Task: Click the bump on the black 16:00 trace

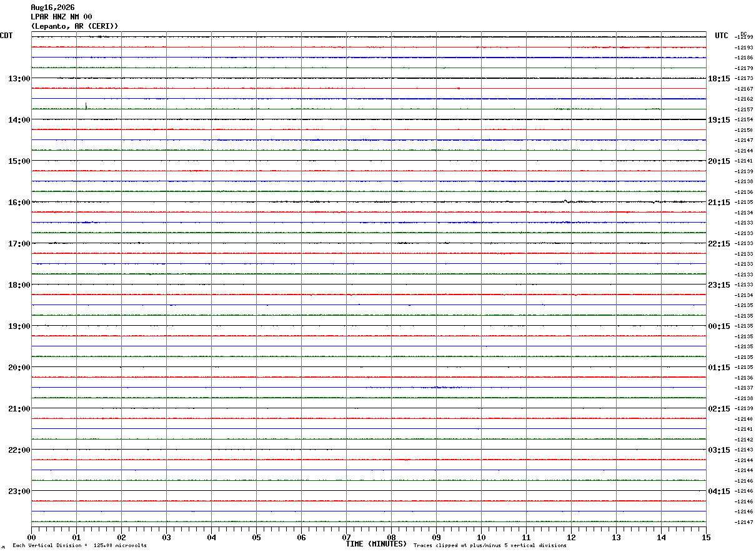Action: [565, 201]
